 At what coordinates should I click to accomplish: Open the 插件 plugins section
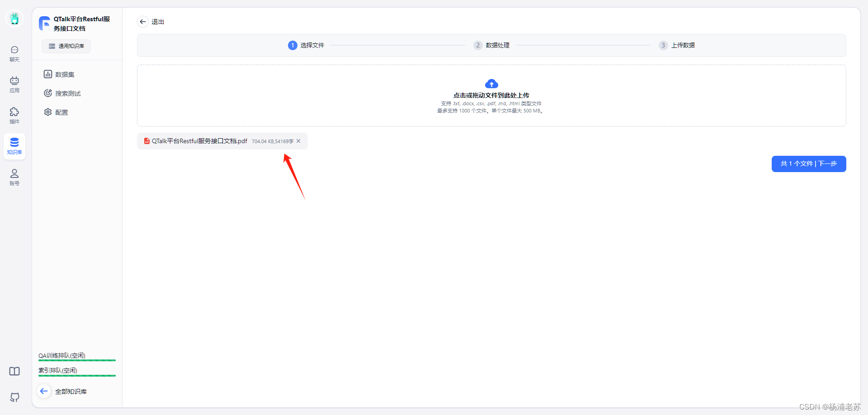point(14,116)
